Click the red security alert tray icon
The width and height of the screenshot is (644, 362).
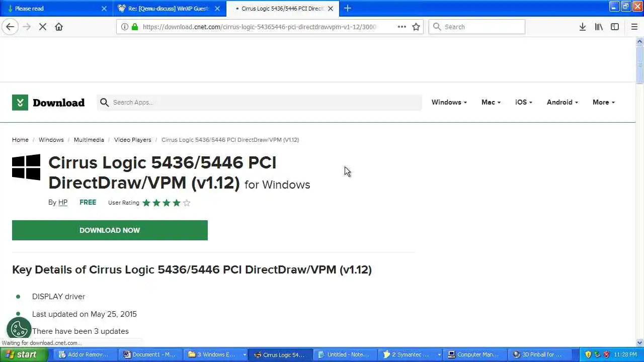coord(606,354)
